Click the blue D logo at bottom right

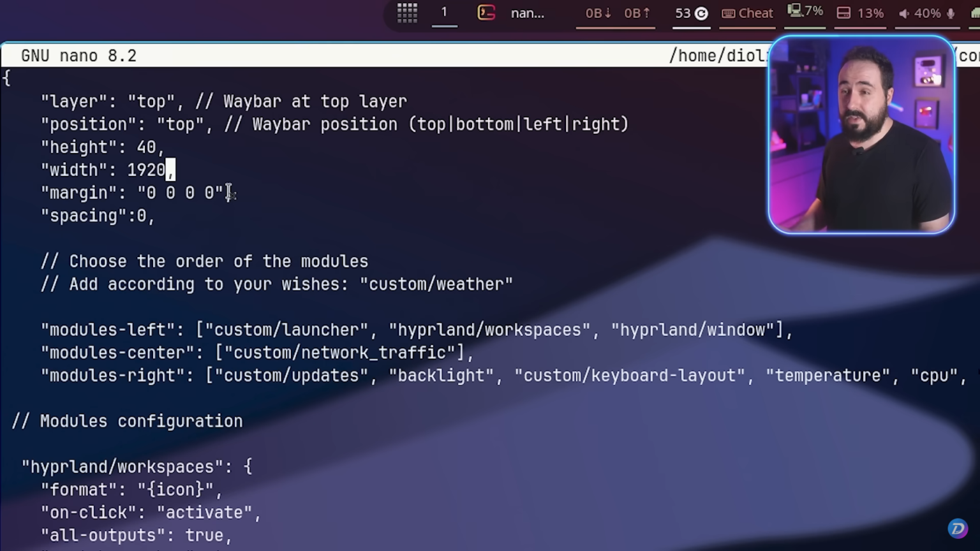[957, 529]
